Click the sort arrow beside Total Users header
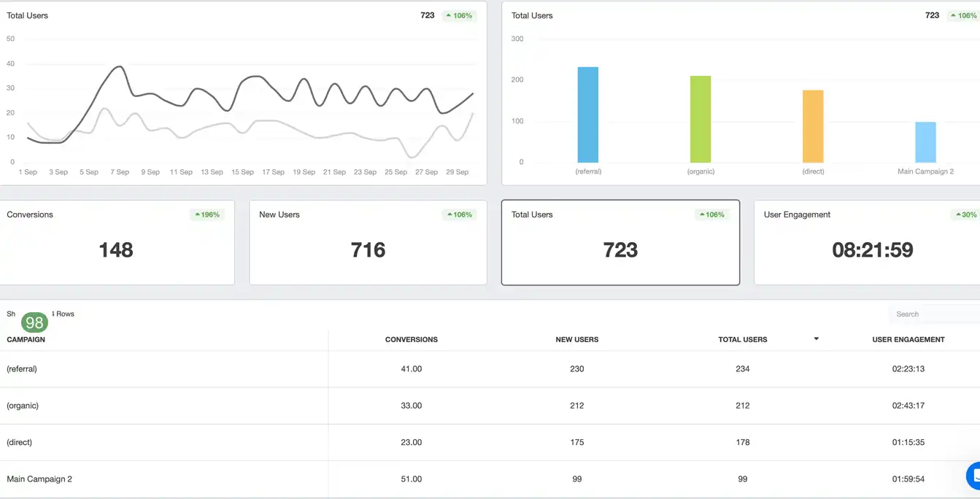The image size is (980, 499). pyautogui.click(x=817, y=339)
